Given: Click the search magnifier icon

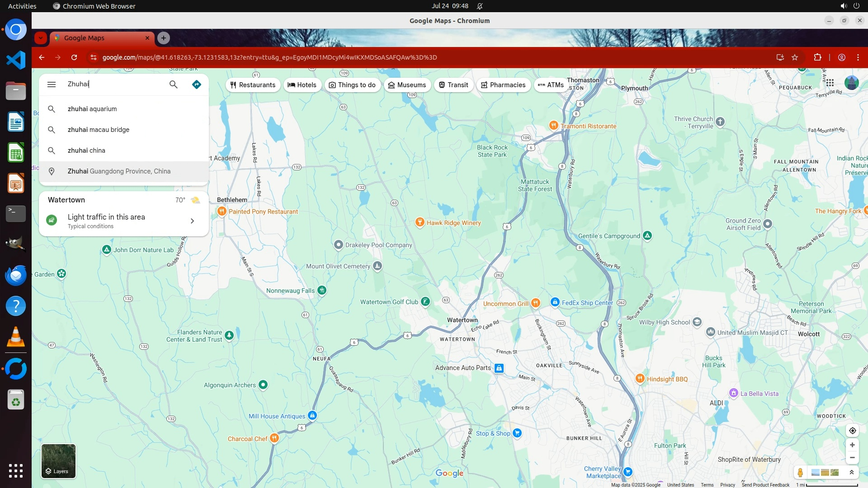Looking at the screenshot, I should pyautogui.click(x=174, y=84).
